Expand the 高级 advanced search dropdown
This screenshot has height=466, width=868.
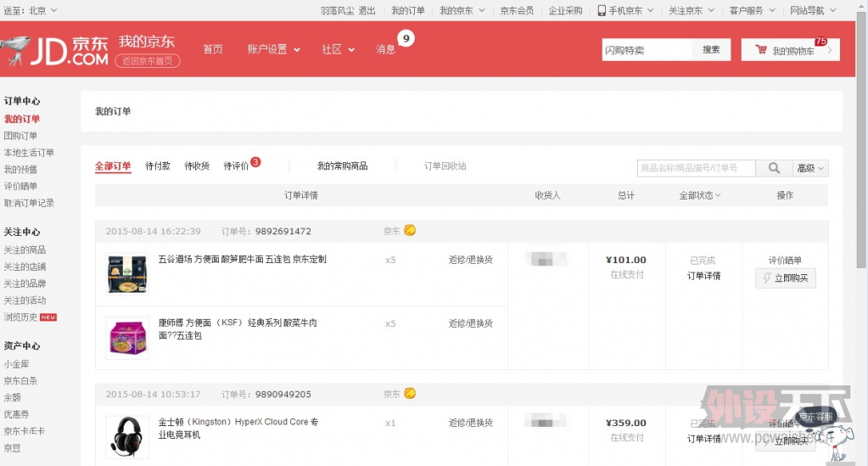810,168
